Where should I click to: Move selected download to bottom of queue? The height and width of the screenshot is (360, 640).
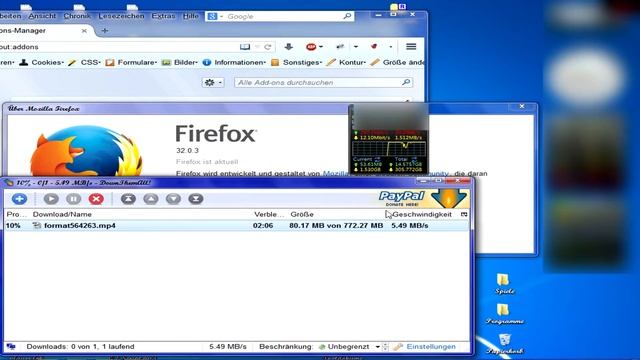(196, 199)
